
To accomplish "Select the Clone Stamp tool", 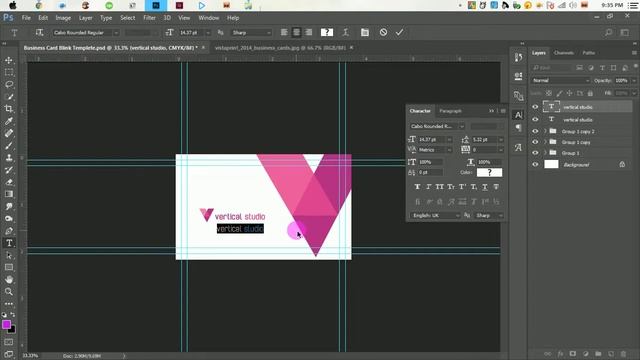I will (x=9, y=158).
